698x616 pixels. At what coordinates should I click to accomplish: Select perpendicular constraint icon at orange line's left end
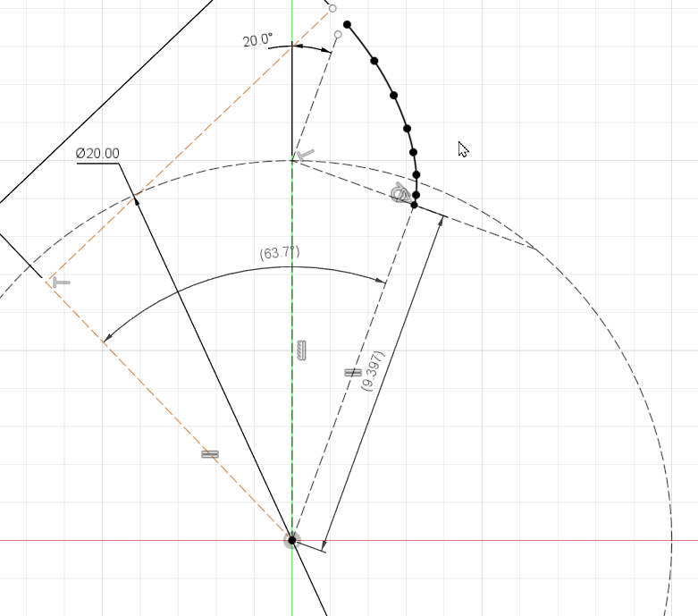click(x=60, y=283)
